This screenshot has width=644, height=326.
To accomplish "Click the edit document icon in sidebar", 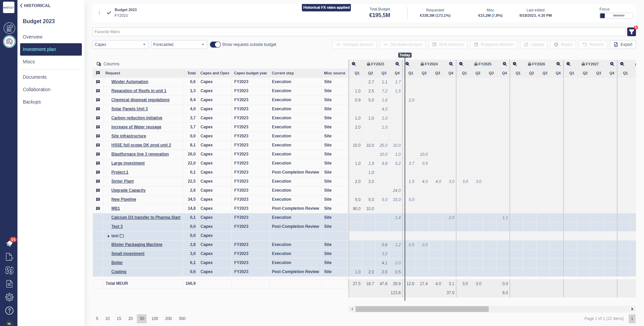I will (x=9, y=257).
